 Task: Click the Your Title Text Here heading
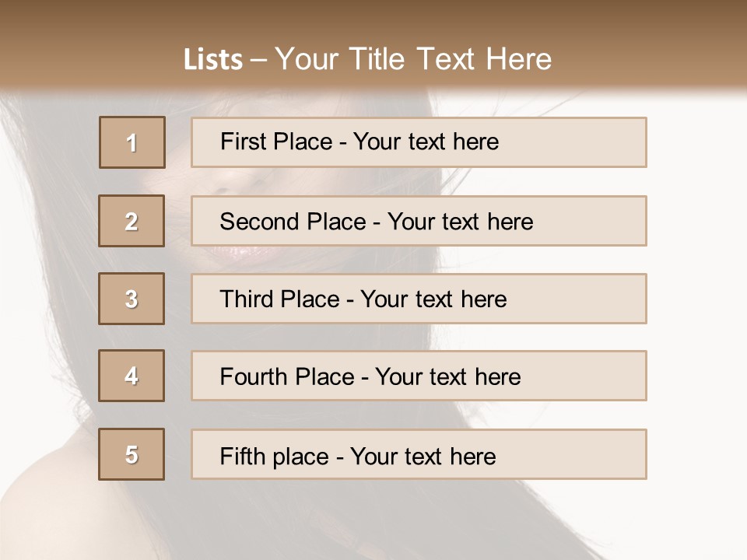tap(413, 59)
